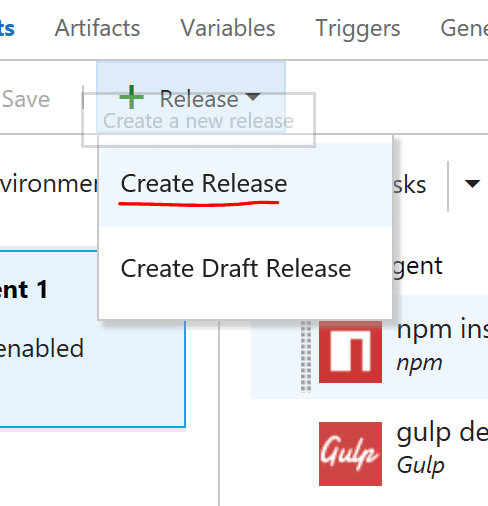Select the Gulp task icon

(350, 454)
